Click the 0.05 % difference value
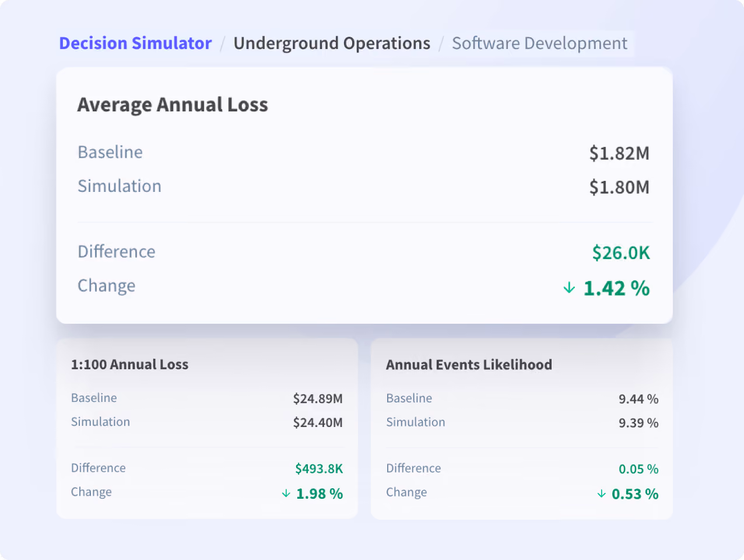 pos(638,470)
